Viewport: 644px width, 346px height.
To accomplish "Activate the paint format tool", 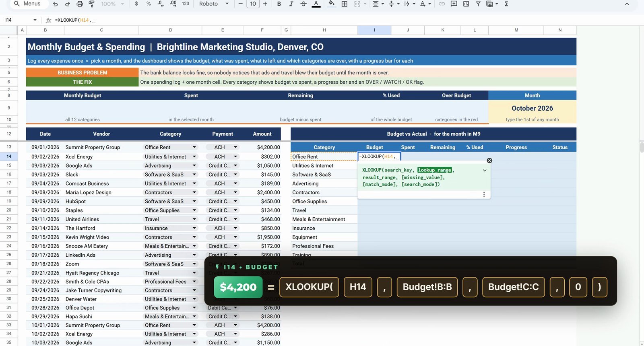I will pyautogui.click(x=92, y=4).
